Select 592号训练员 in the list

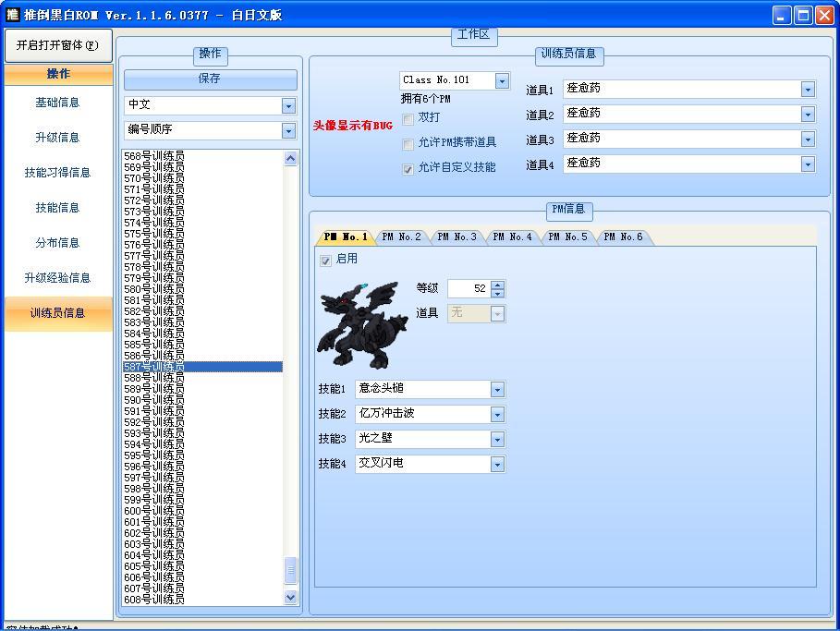coord(203,422)
